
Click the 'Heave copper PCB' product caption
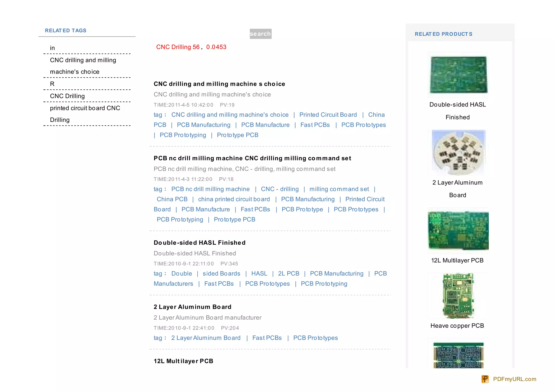click(457, 326)
